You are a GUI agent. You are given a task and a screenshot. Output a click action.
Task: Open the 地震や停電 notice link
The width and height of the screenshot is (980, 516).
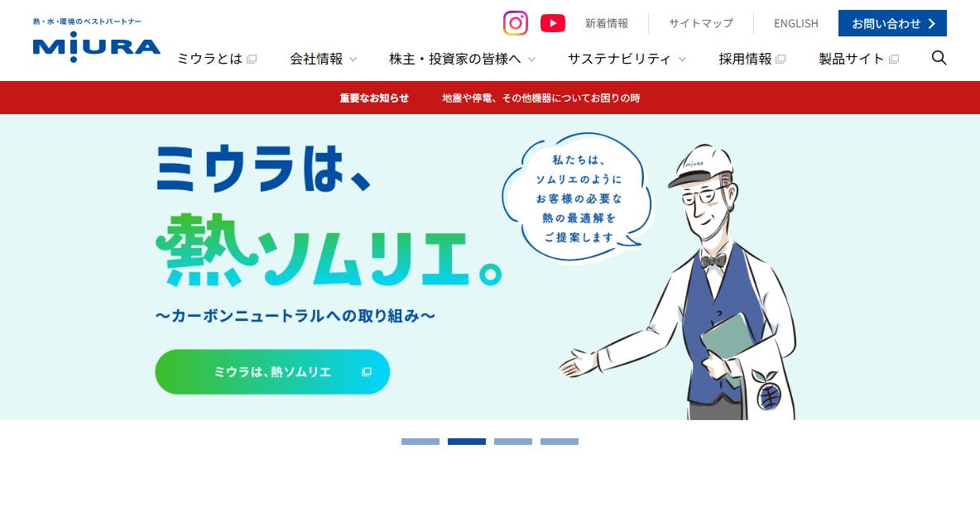540,98
